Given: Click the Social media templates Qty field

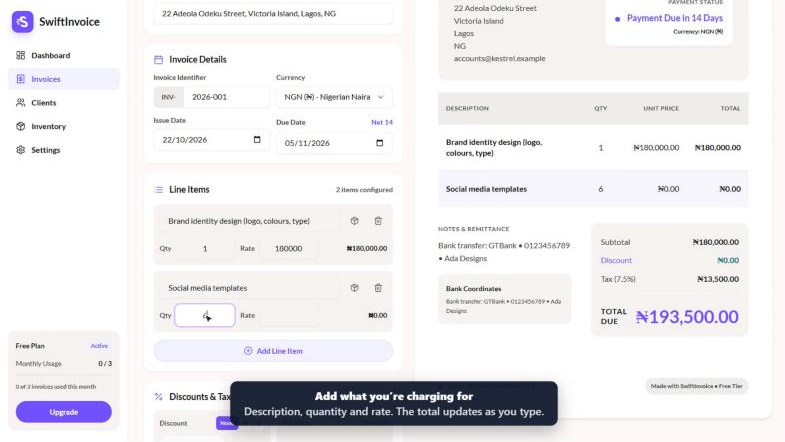Looking at the screenshot, I should (205, 315).
